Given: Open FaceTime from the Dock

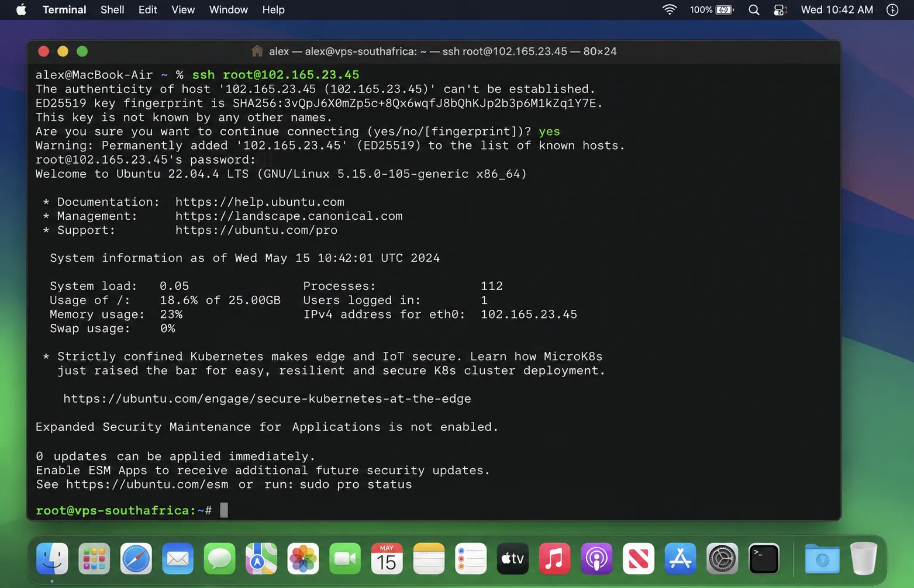Looking at the screenshot, I should pyautogui.click(x=345, y=559).
